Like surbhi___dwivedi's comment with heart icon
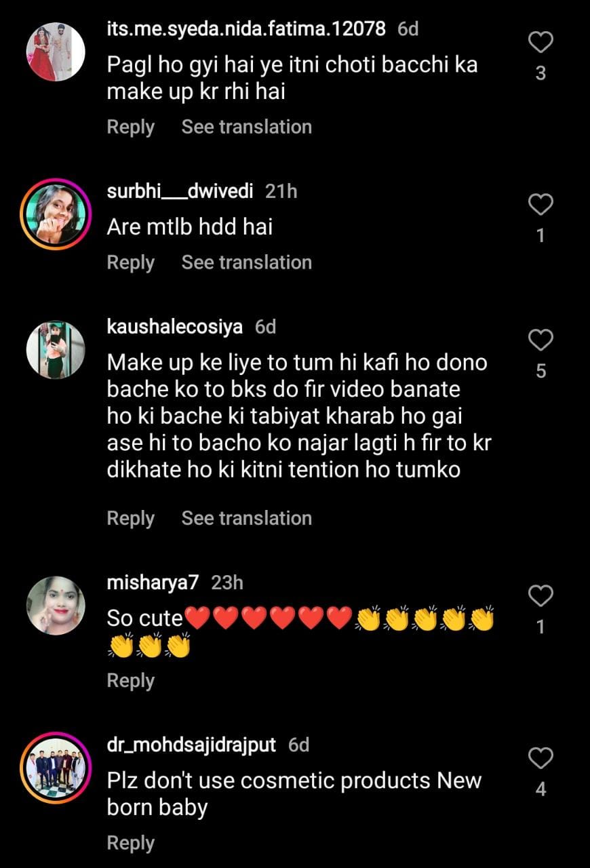The image size is (590, 868). pyautogui.click(x=540, y=205)
